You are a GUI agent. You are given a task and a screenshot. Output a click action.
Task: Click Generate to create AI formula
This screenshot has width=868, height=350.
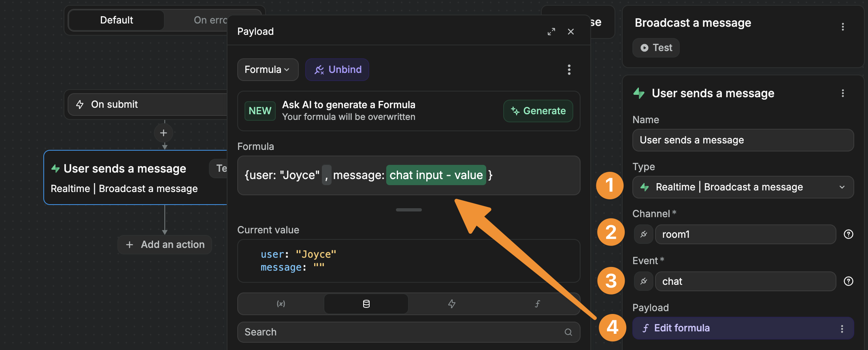[x=538, y=111]
